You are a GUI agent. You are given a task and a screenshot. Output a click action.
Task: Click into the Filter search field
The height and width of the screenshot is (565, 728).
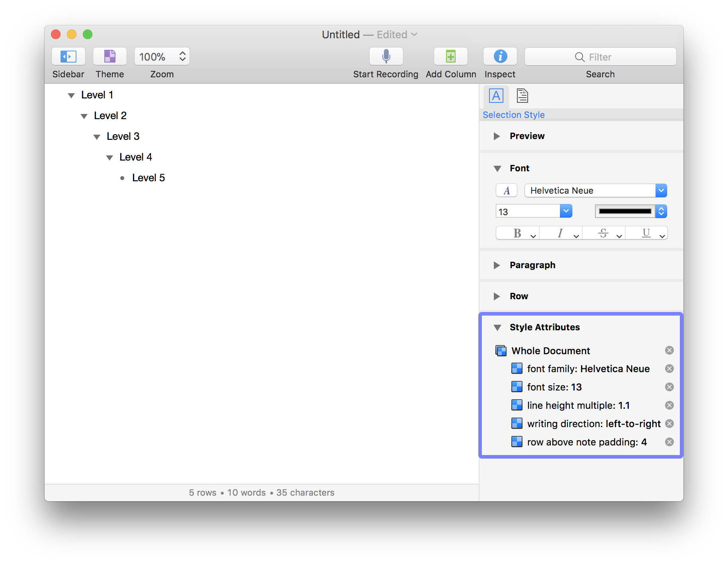(x=601, y=57)
